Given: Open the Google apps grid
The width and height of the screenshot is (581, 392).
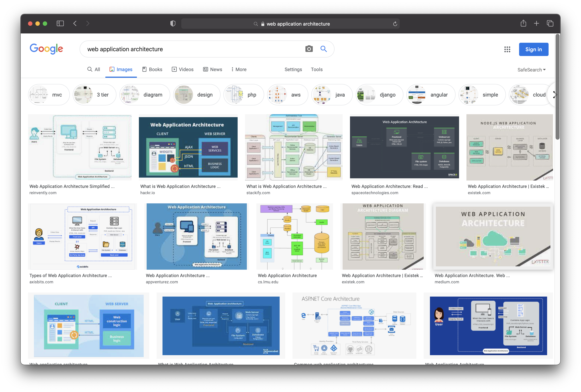Looking at the screenshot, I should pos(507,49).
